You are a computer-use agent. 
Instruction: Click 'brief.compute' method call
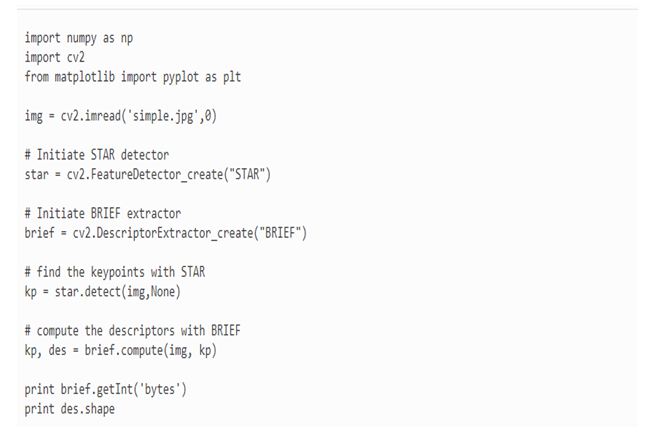(128, 350)
